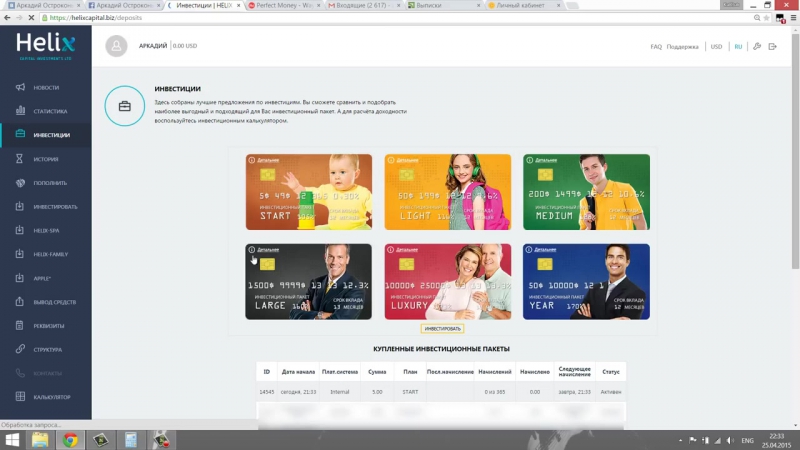Click the volume icon in system tray
The width and height of the screenshot is (800, 450).
pyautogui.click(x=730, y=440)
